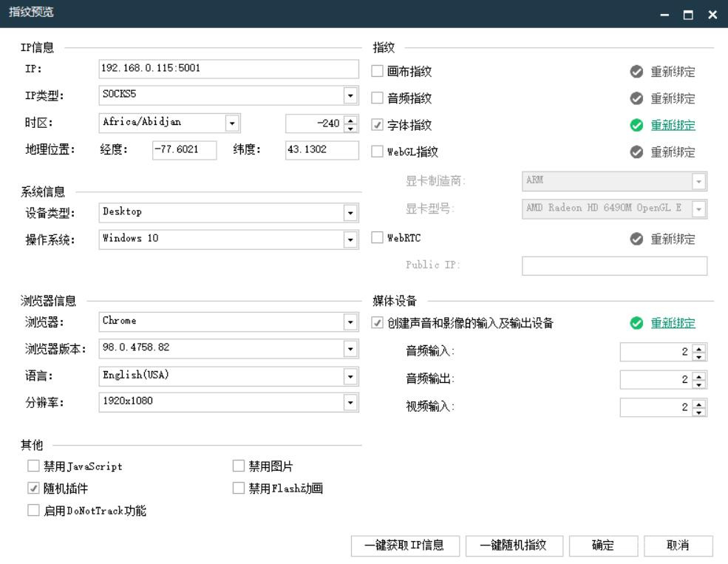This screenshot has width=728, height=564.
Task: Open the 浏览器 Chrome dropdown
Action: [x=350, y=322]
